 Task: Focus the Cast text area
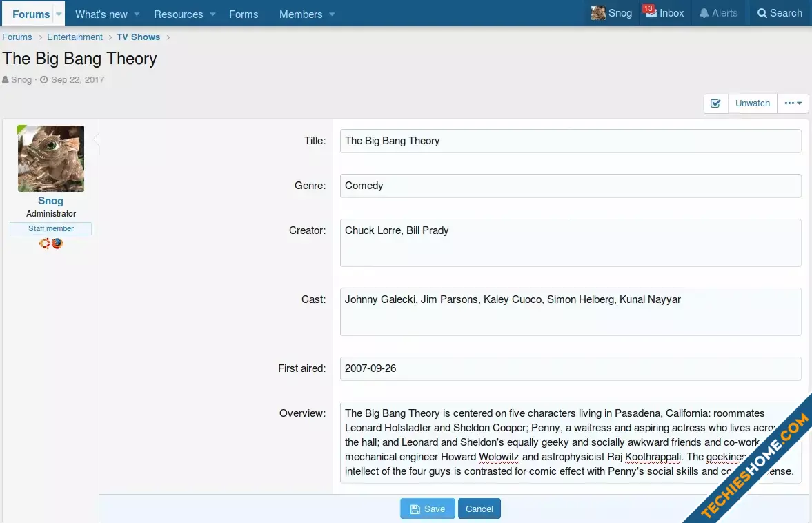pyautogui.click(x=571, y=312)
